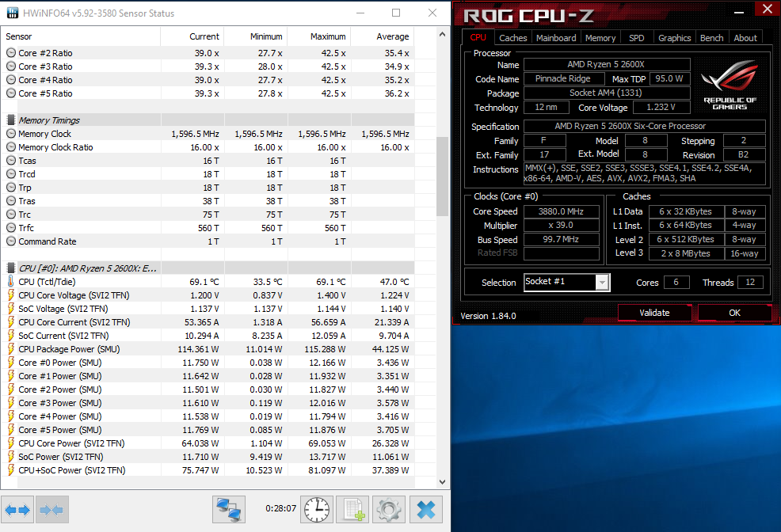The image size is (781, 532).
Task: Click the Minimum column header
Action: click(256, 36)
